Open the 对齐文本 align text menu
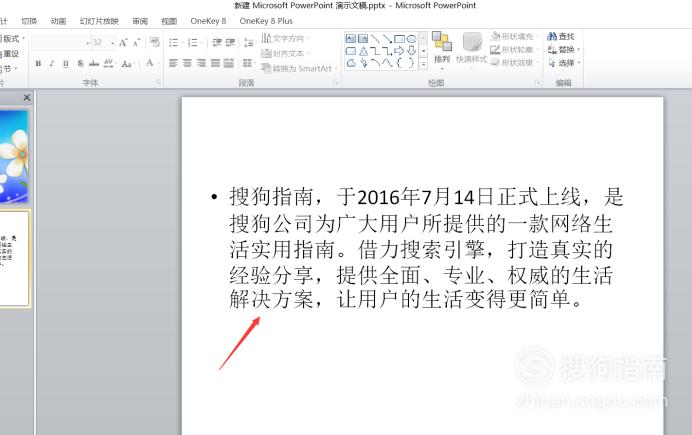Screen dimensions: 692x435 tap(285, 53)
